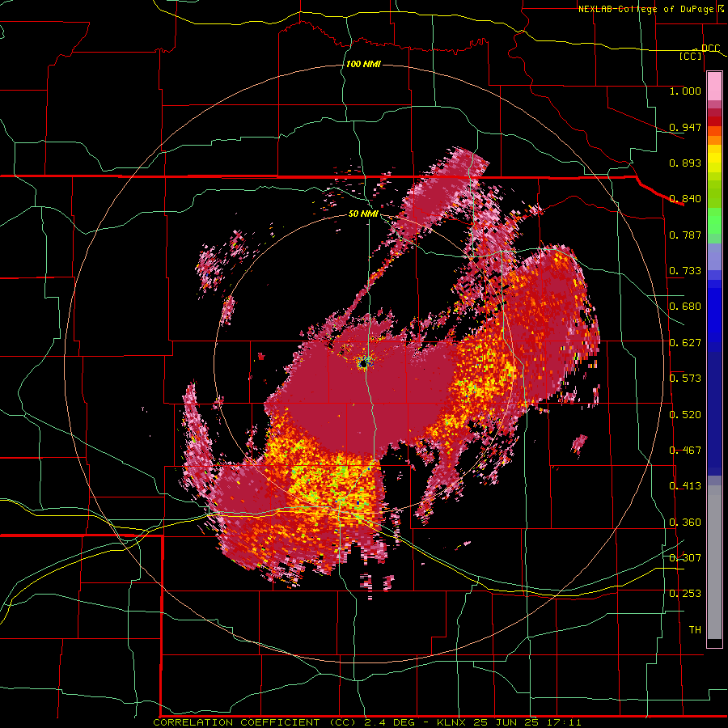The height and width of the screenshot is (728, 728).
Task: Click the 25 JUN 25 date text
Action: 506,722
